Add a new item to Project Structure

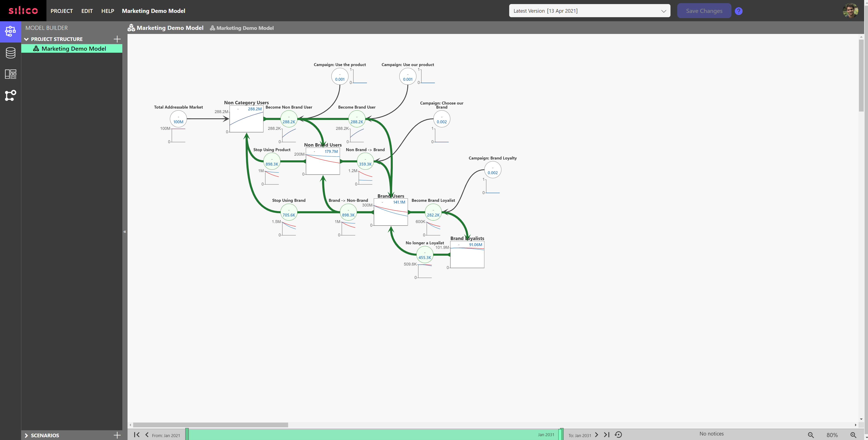click(x=117, y=39)
